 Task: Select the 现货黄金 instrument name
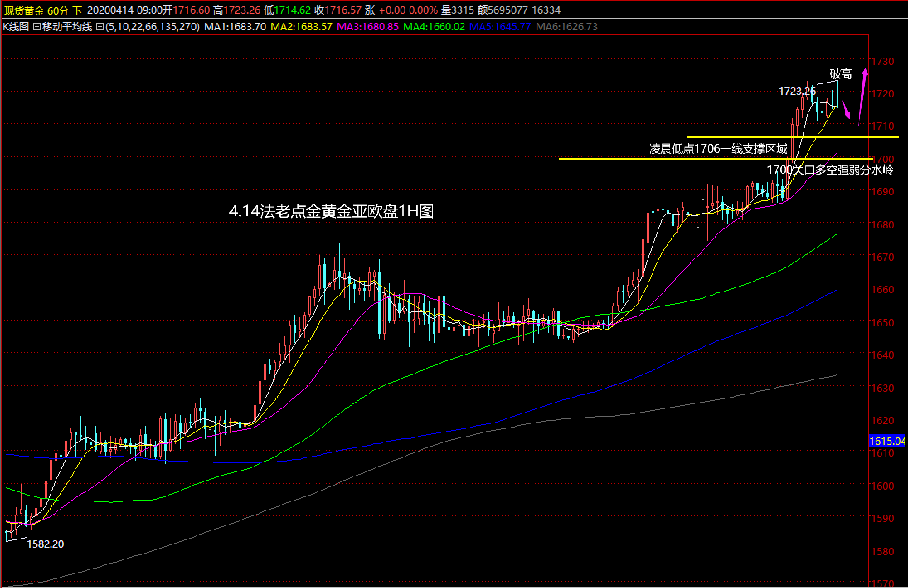(x=24, y=10)
